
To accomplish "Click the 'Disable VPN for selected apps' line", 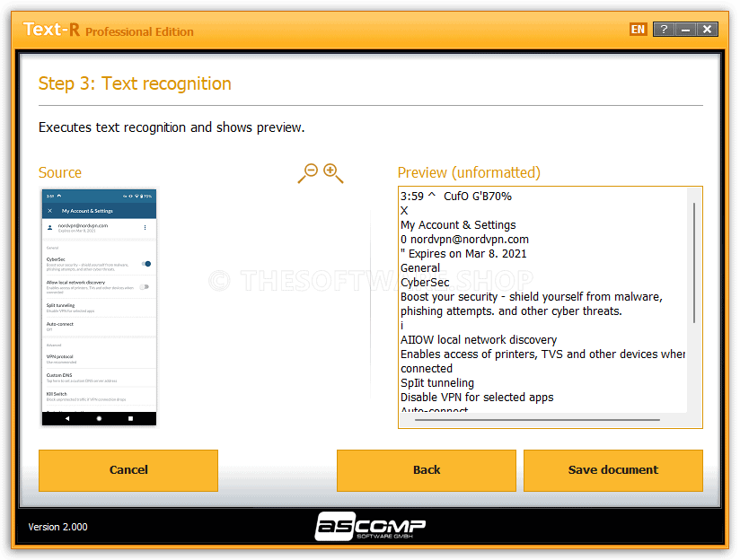I will tap(477, 398).
